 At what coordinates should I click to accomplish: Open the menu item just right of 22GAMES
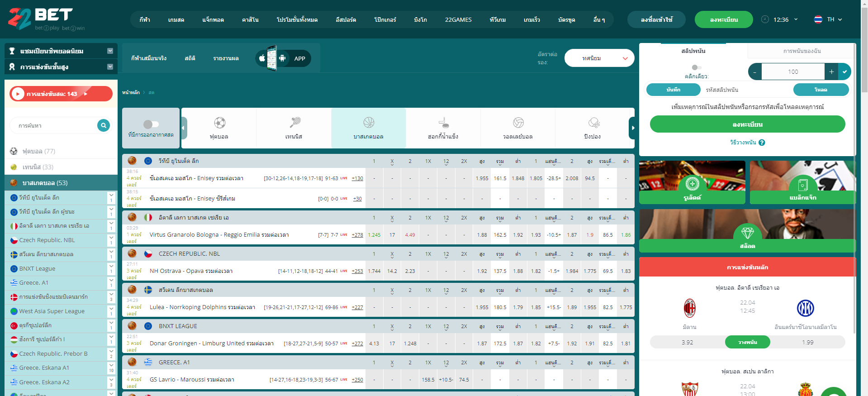[x=498, y=19]
